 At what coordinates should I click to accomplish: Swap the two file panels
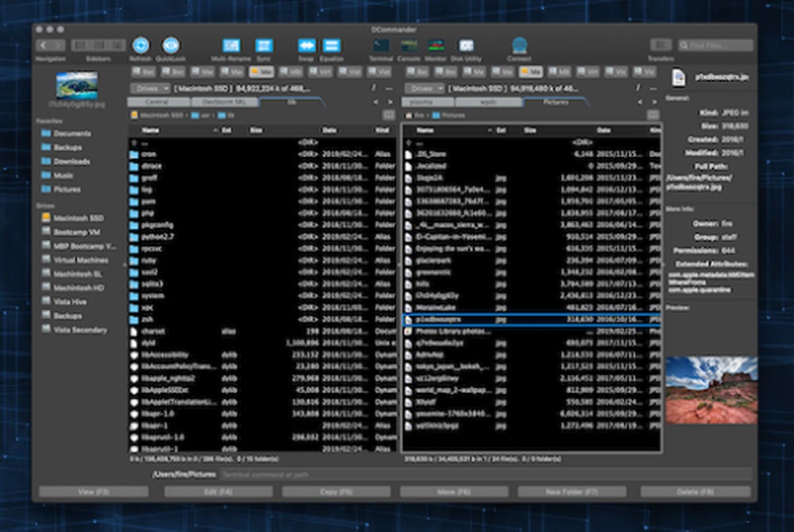tap(306, 46)
